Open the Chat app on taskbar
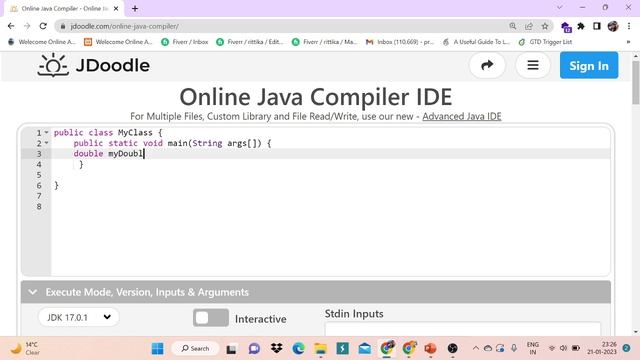The width and height of the screenshot is (640, 360). click(x=254, y=349)
